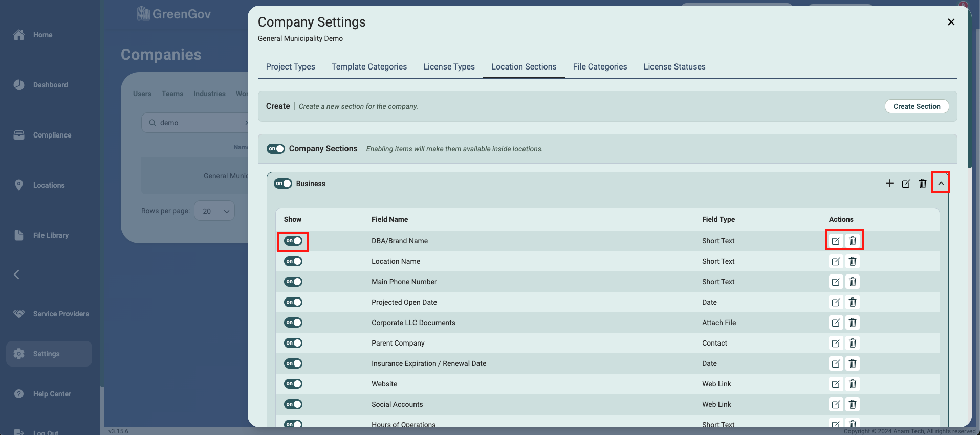Delete the Corporate LLC Documents field
The width and height of the screenshot is (980, 435).
[x=853, y=323]
